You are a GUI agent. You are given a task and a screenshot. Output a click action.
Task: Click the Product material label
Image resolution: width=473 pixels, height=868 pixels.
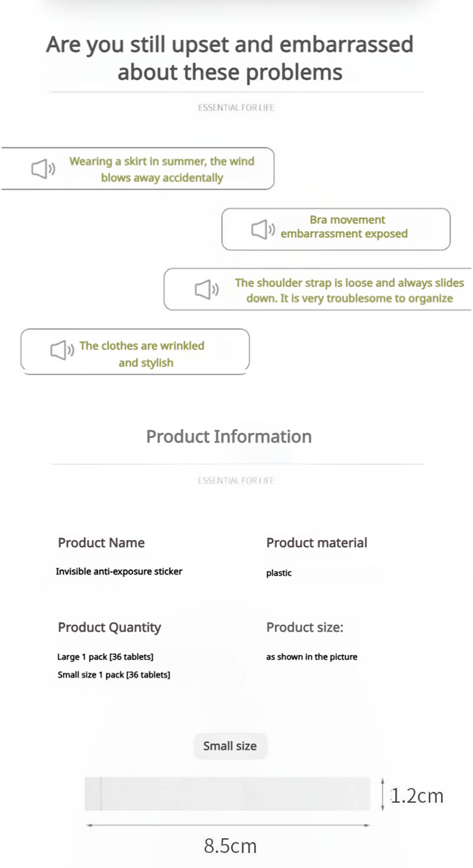point(317,543)
